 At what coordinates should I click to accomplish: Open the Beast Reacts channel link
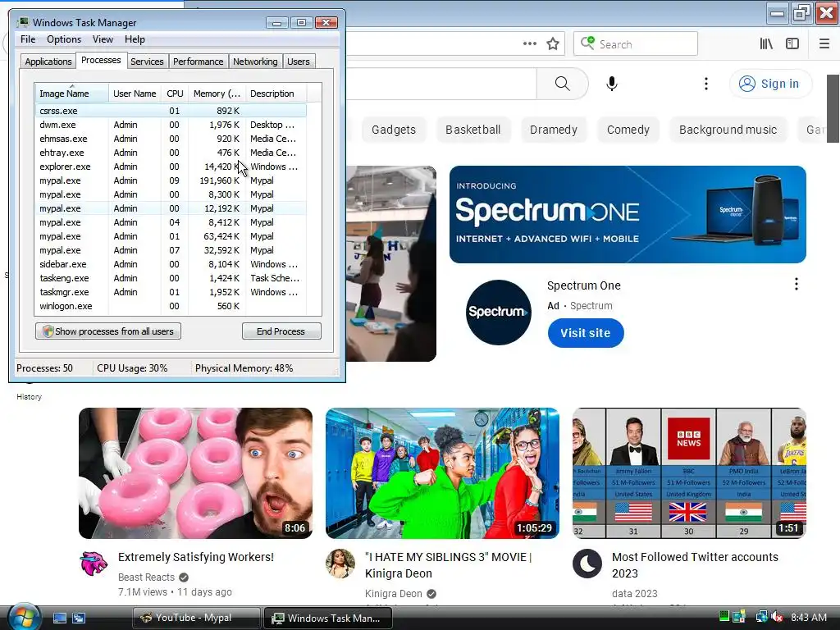click(x=146, y=577)
